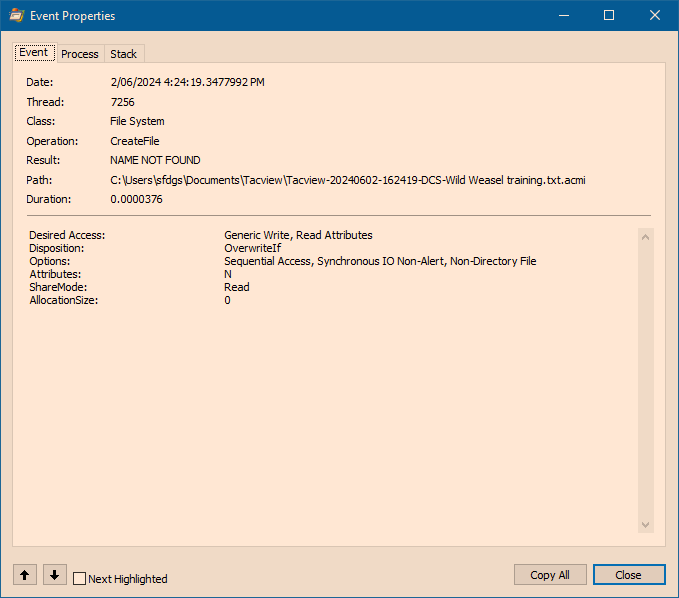
Task: Go to the next event with down arrow
Action: (54, 575)
